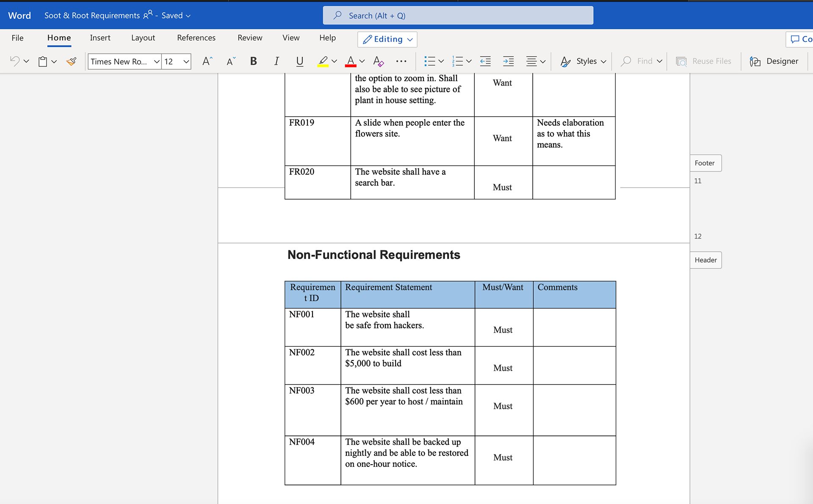The width and height of the screenshot is (813, 504).
Task: Open the File menu
Action: point(17,38)
